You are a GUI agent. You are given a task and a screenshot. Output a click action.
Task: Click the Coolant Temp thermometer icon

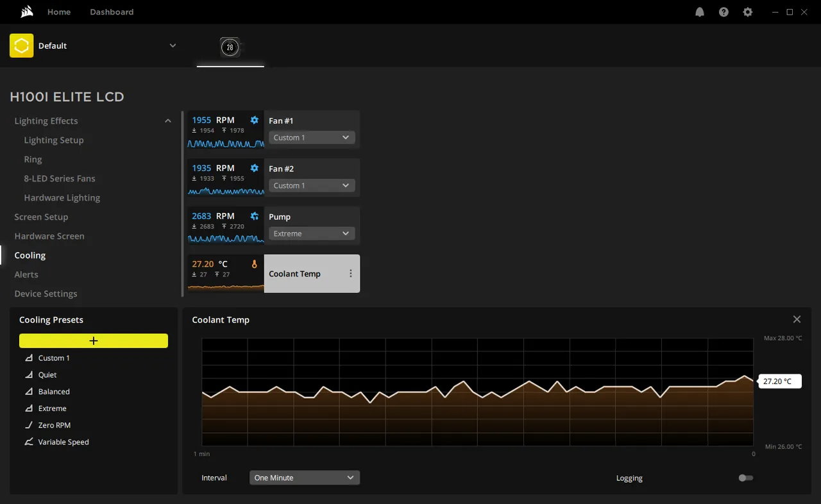point(255,264)
